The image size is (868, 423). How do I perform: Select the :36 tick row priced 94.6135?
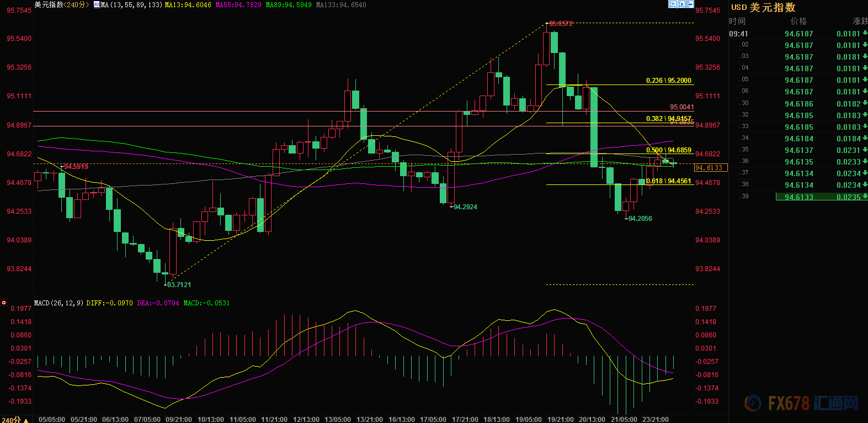798,161
